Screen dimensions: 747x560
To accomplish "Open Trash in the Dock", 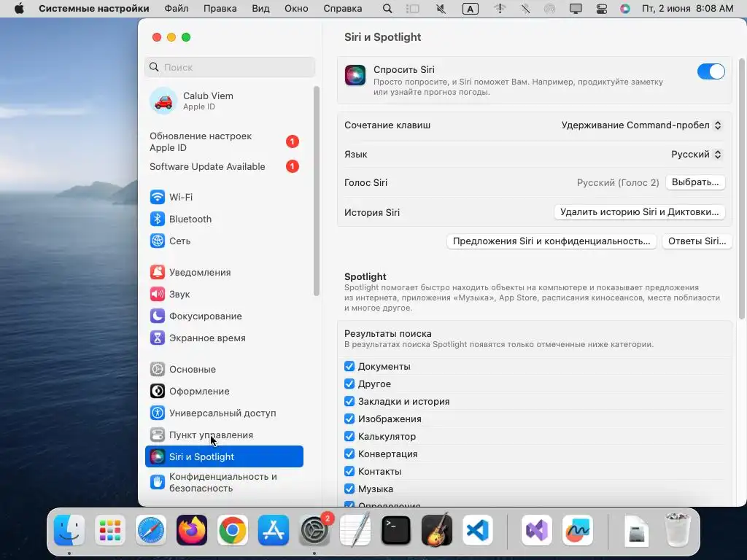I will click(x=678, y=529).
